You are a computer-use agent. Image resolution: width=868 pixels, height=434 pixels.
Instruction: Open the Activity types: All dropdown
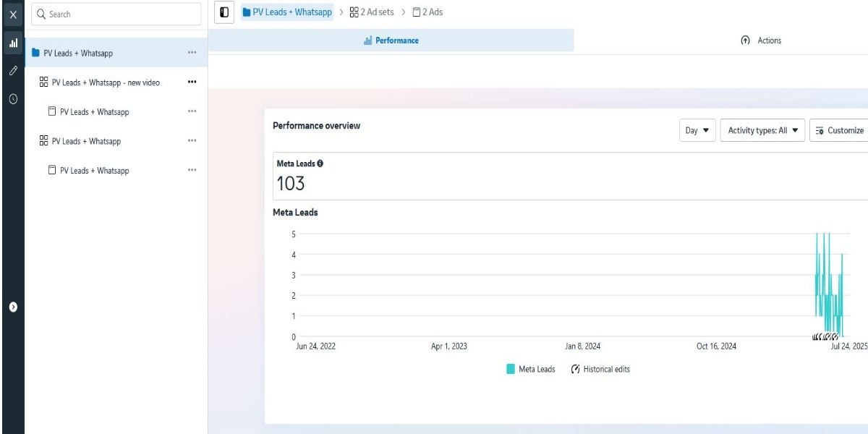(x=762, y=131)
